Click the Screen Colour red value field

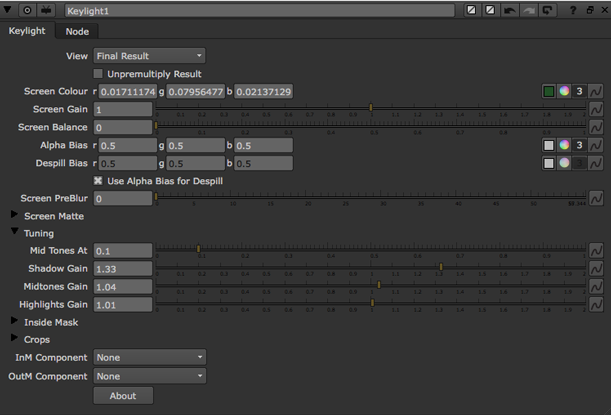[x=127, y=92]
